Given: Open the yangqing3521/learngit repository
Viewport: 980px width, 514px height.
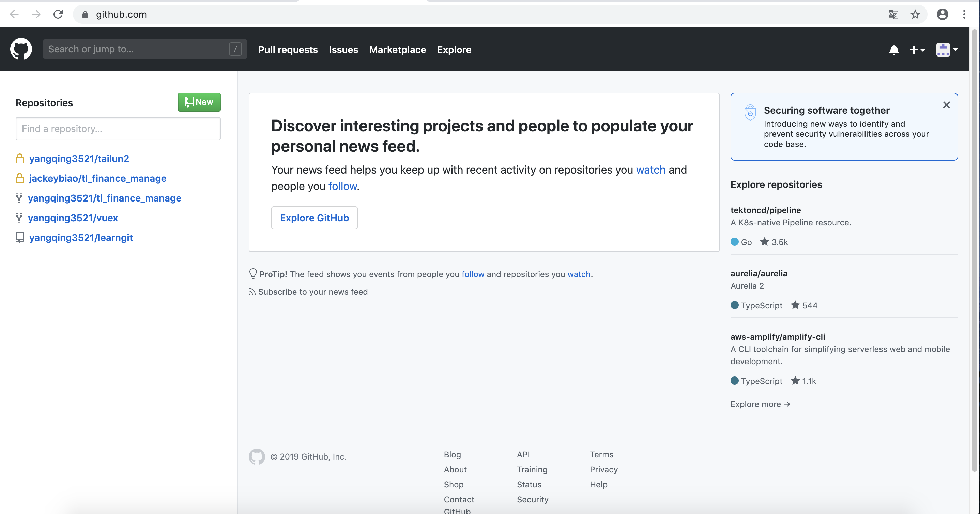Looking at the screenshot, I should pos(81,237).
